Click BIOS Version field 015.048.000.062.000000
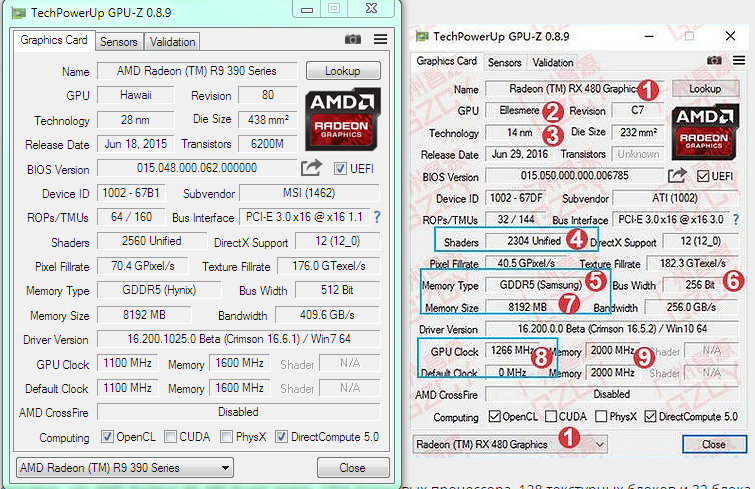This screenshot has width=755, height=489. [197, 168]
